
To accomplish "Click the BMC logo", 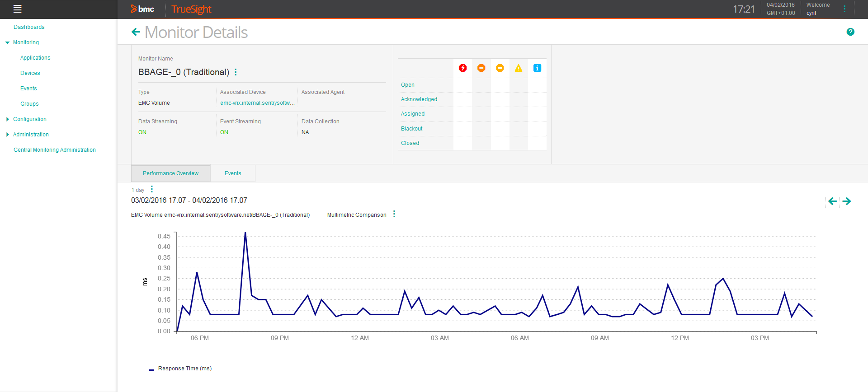I will 142,9.
